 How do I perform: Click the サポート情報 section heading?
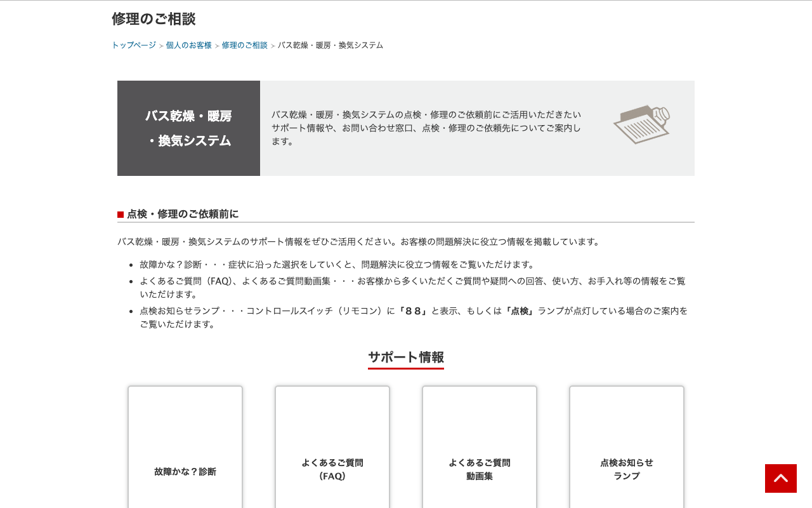click(406, 357)
